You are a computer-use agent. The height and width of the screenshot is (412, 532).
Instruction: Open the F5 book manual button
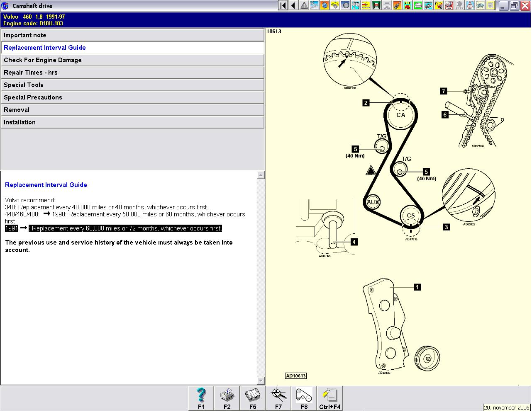pos(253,398)
